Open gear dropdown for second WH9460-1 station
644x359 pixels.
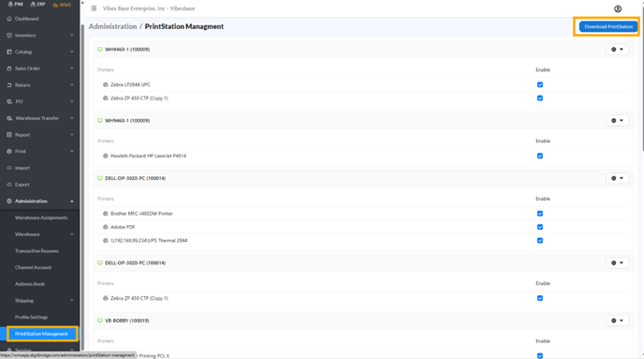point(617,121)
